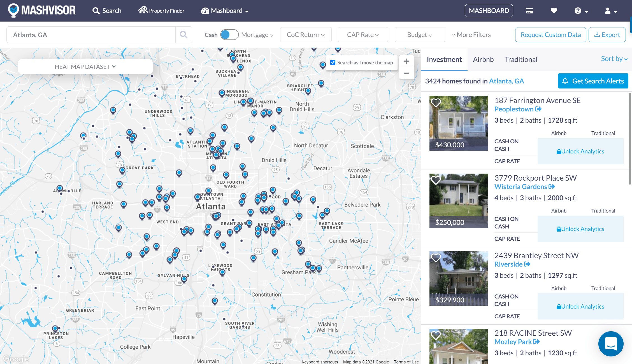Click map pin at Lindbergh/Morosgo
This screenshot has width=632, height=364.
click(x=222, y=93)
